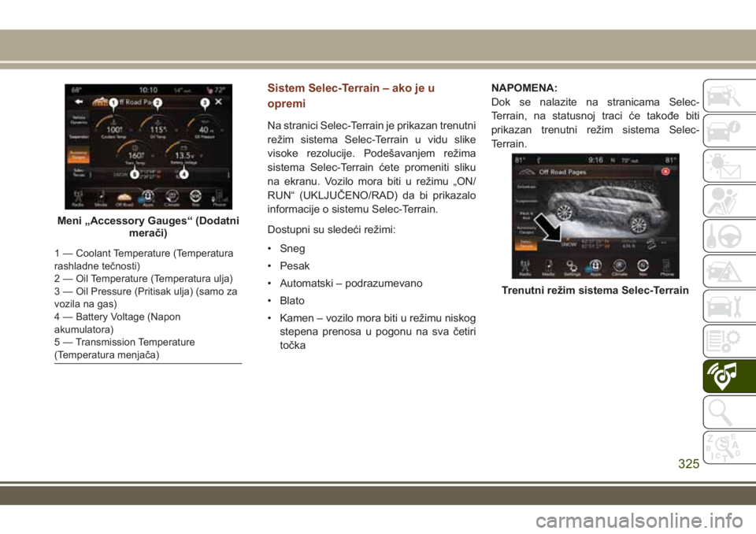
Task: Click the Media icon in the Selec-Terrain image
Action: click(x=549, y=268)
